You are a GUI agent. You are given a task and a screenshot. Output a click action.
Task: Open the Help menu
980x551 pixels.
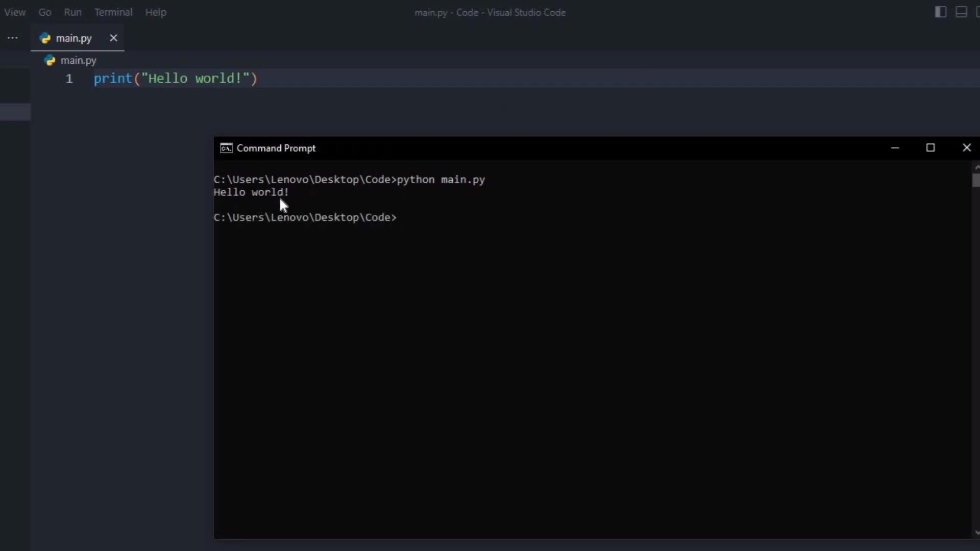coord(156,12)
